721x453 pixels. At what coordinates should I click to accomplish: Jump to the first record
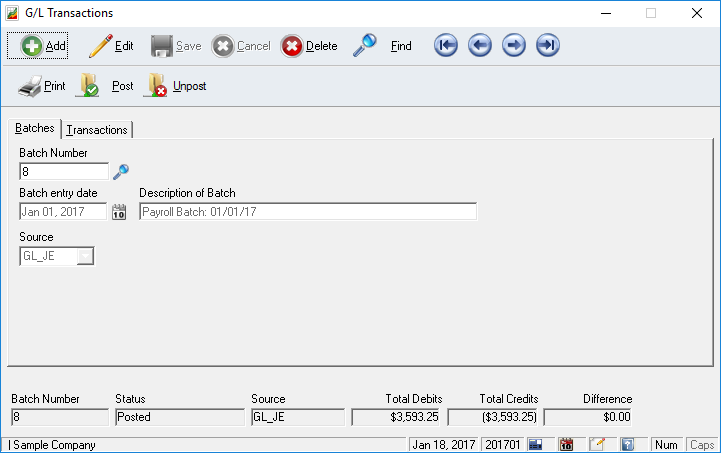[x=446, y=46]
